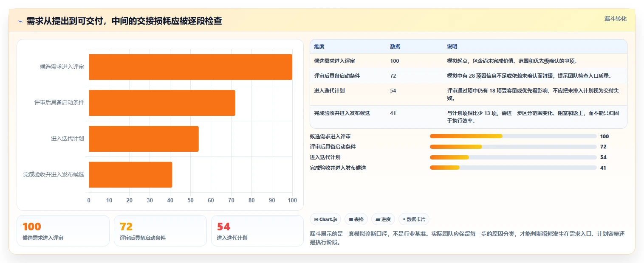Click progress value 72 beside the bar
Screen dimensions: 644x263
coord(603,147)
